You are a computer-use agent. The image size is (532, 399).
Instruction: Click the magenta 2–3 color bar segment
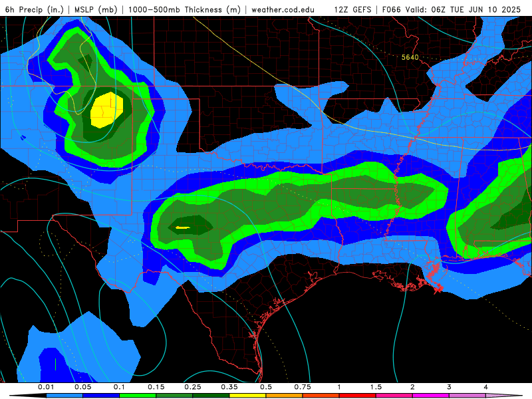click(431, 396)
